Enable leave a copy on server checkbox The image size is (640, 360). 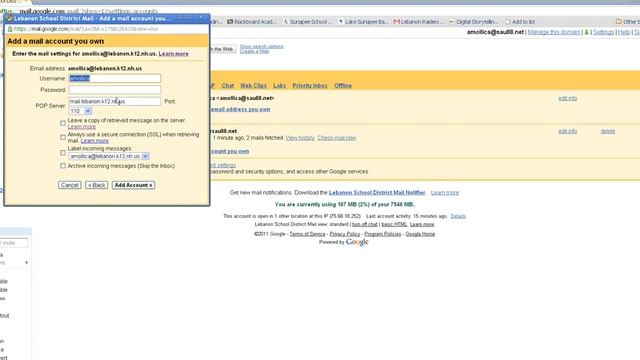tap(63, 123)
